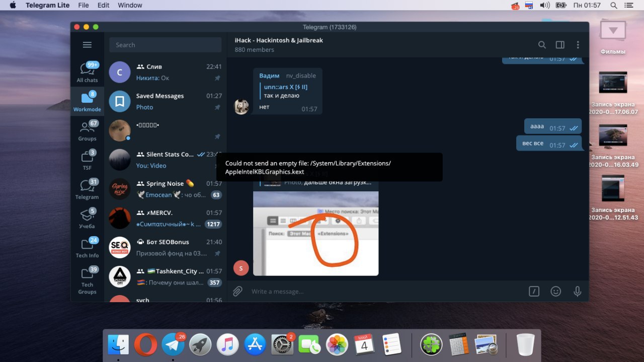Open the Edit menu

coord(103,5)
